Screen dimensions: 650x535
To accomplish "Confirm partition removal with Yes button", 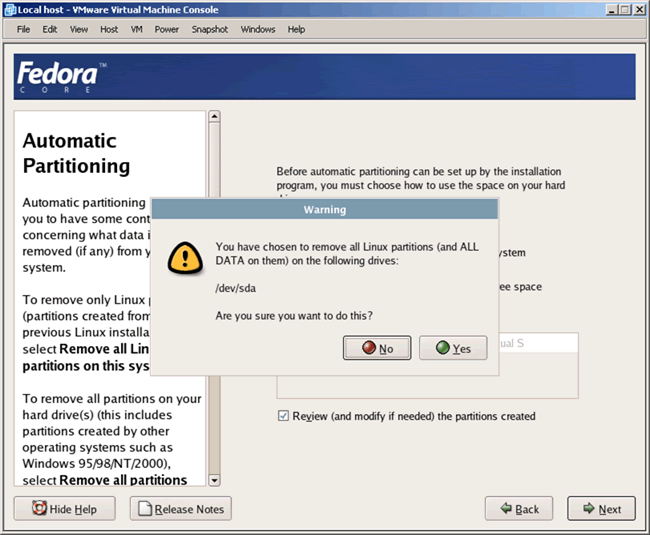I will pos(453,348).
